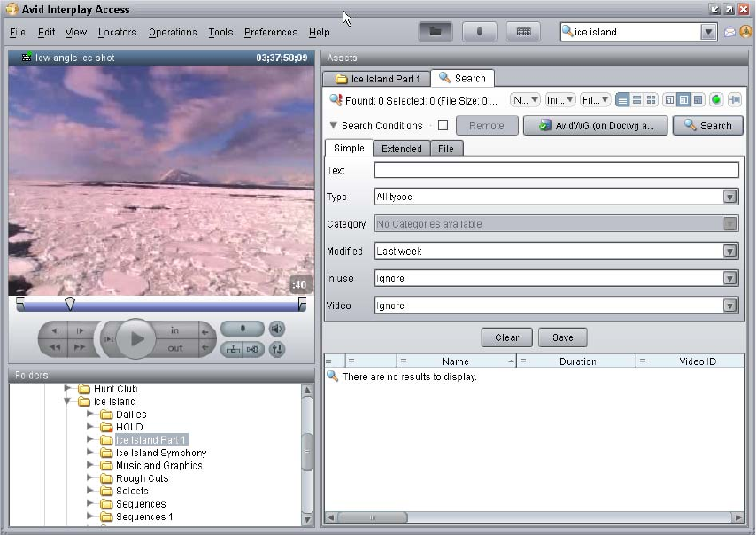Click the fast forward button
Viewport: 756px width, 535px height.
pyautogui.click(x=80, y=347)
